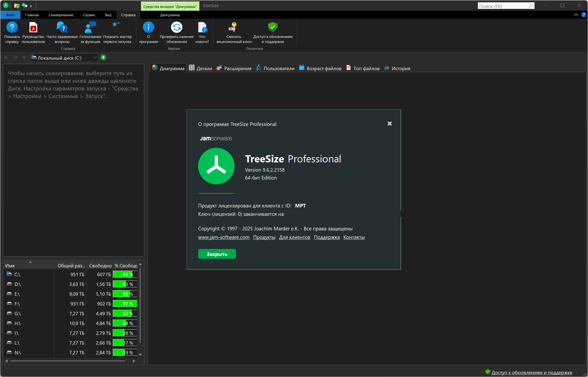588x377 pixels.
Task: Click the green start scan button
Action: [x=103, y=57]
